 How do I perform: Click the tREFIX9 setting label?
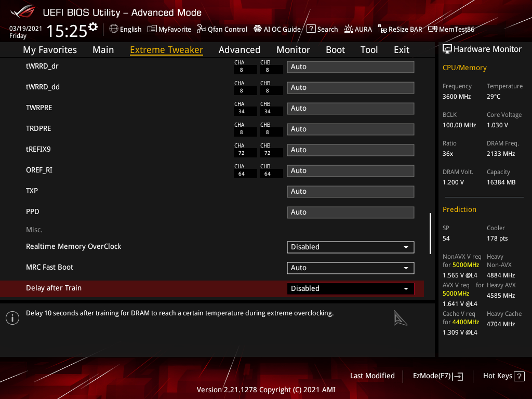coord(38,149)
